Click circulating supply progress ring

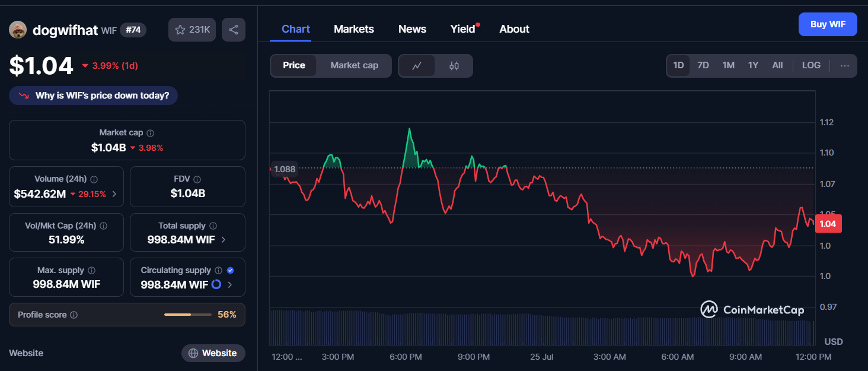216,284
